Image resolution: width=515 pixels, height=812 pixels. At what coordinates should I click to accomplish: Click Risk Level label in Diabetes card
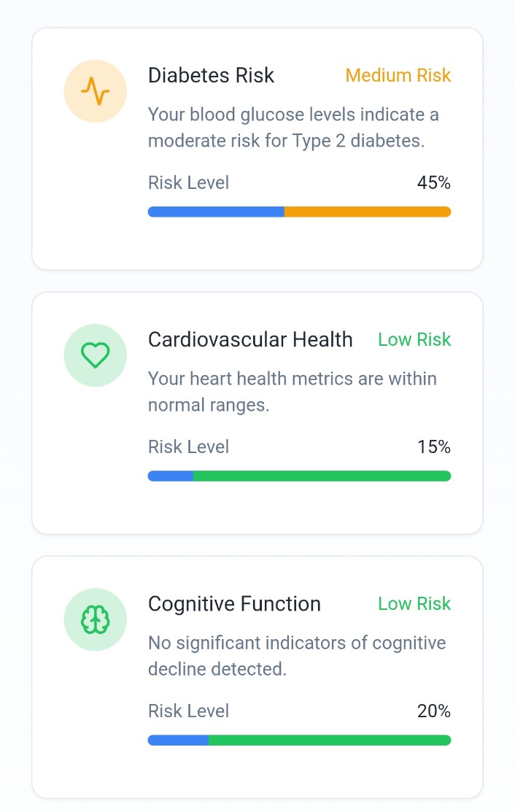coord(188,183)
